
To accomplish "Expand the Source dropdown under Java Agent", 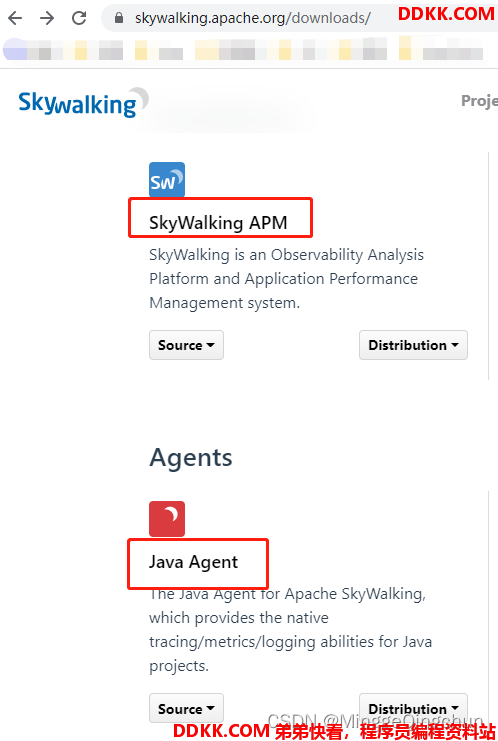I will (186, 708).
